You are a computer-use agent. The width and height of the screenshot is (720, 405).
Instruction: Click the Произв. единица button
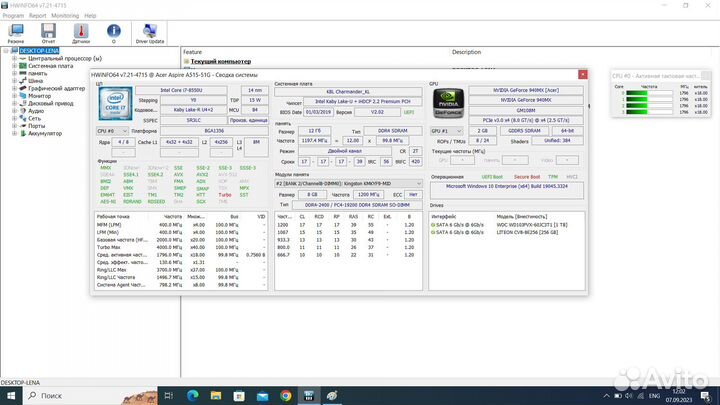(x=248, y=120)
